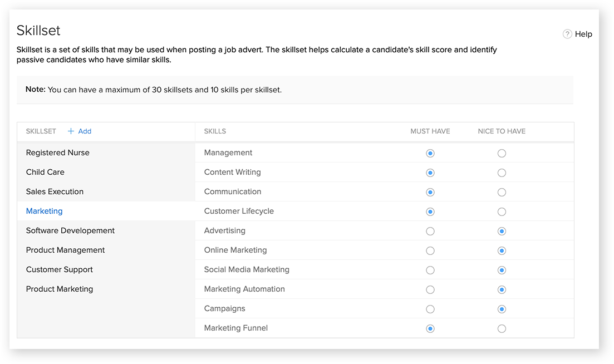The width and height of the screenshot is (614, 364).
Task: Click the plus icon to add skillset
Action: 71,131
